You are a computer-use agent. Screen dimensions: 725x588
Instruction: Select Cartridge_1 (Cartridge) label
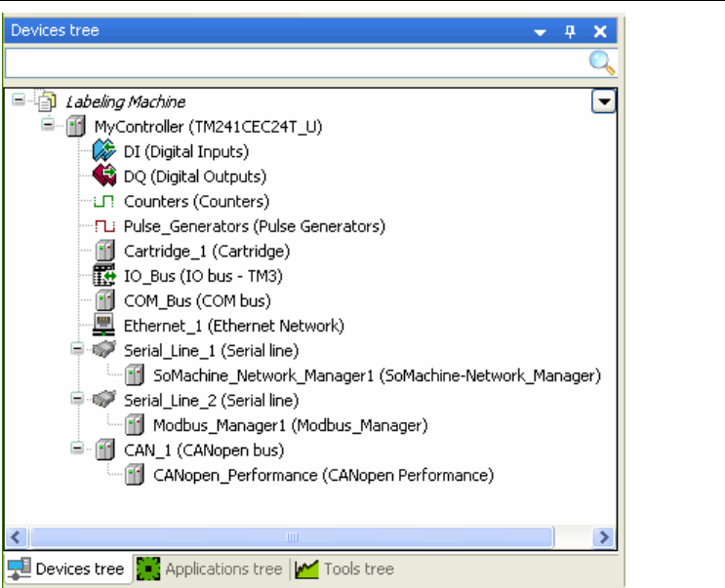(207, 252)
